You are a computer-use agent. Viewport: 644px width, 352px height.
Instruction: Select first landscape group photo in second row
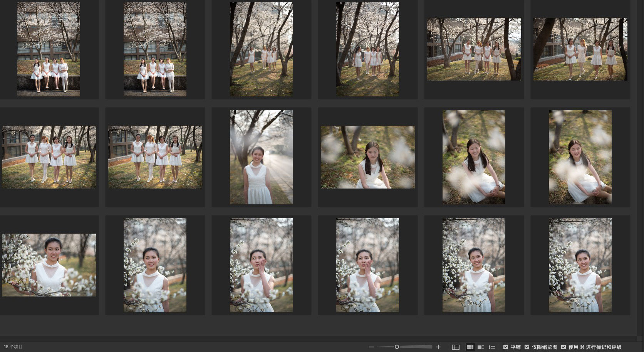pos(49,157)
